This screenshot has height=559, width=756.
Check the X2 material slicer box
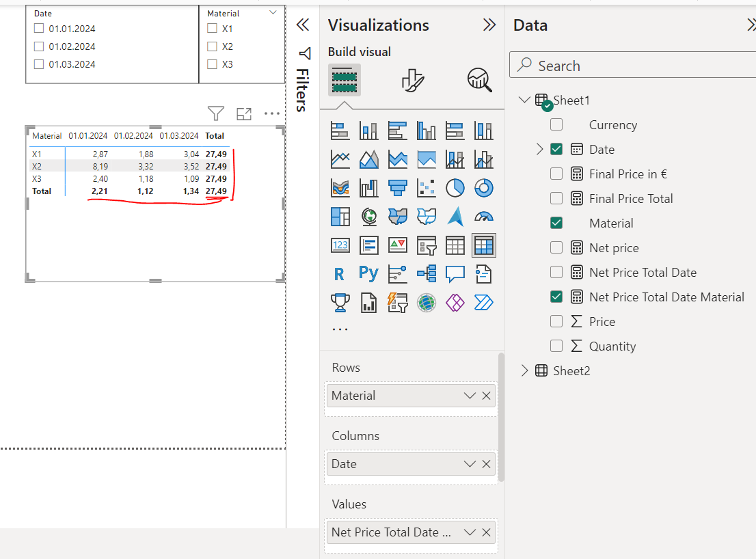point(212,46)
